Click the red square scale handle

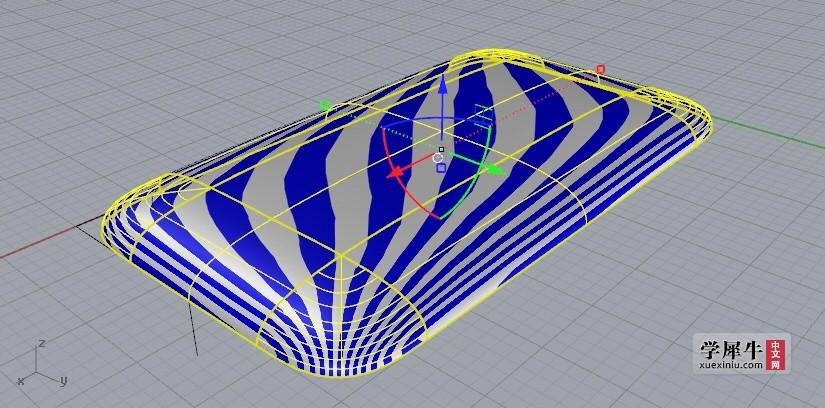tap(600, 69)
